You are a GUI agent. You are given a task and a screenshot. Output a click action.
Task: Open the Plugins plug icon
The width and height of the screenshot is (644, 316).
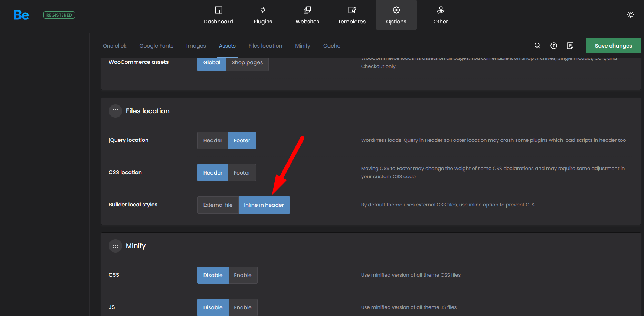[263, 10]
